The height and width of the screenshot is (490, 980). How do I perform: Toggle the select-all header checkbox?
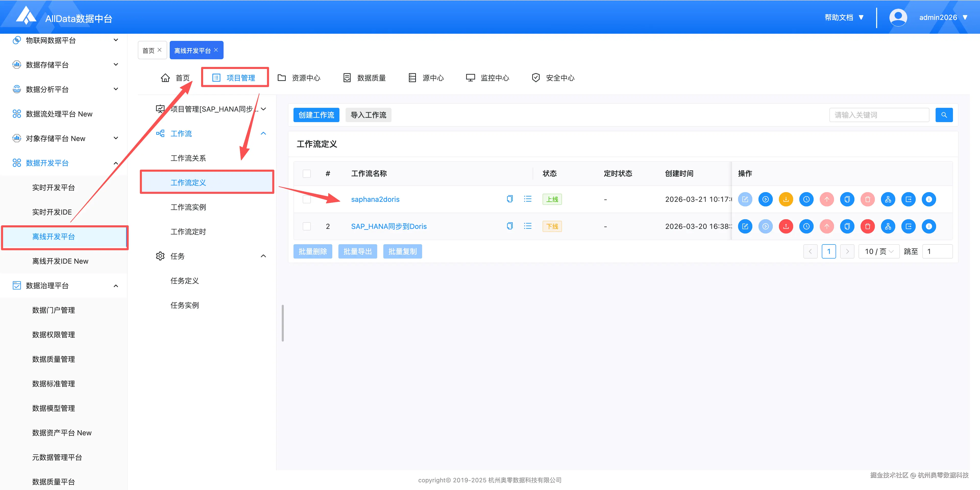307,174
